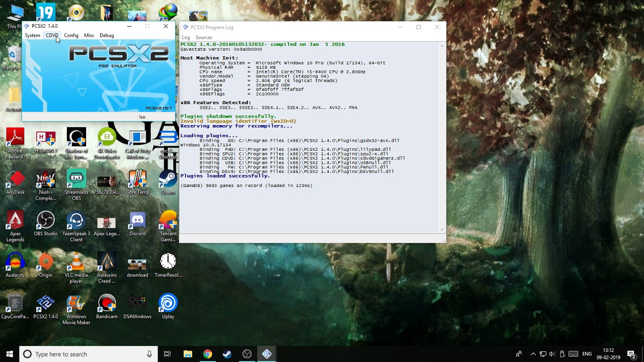Open Tencent Gaming desktop shortcut
This screenshot has width=644, height=362.
[168, 226]
